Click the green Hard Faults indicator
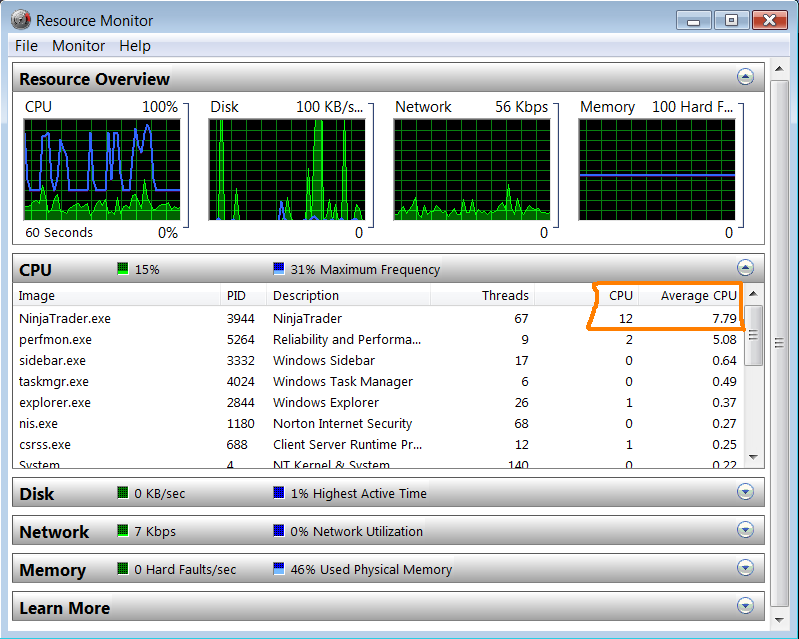 tap(123, 569)
